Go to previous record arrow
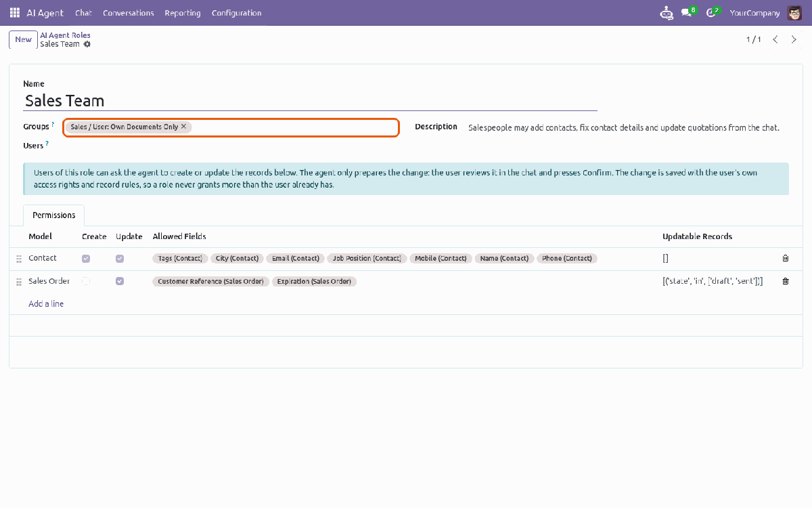Screen dimensions: 812x508 pyautogui.click(x=775, y=39)
